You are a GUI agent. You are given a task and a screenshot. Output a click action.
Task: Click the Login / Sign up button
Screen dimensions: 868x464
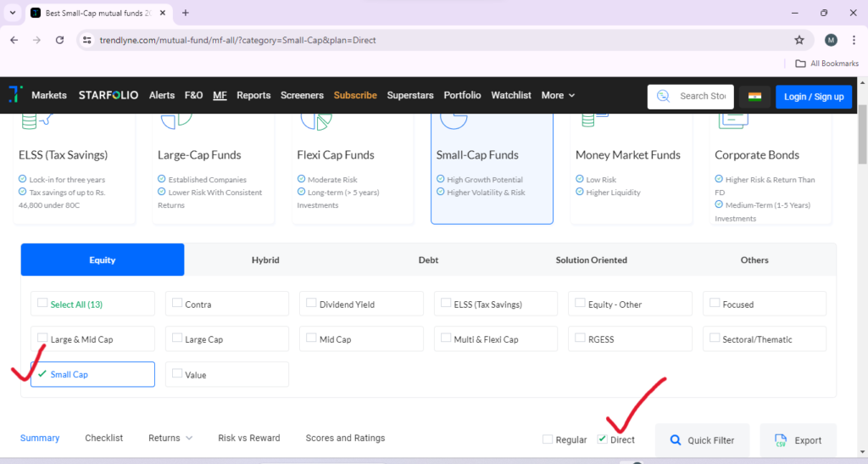(814, 97)
